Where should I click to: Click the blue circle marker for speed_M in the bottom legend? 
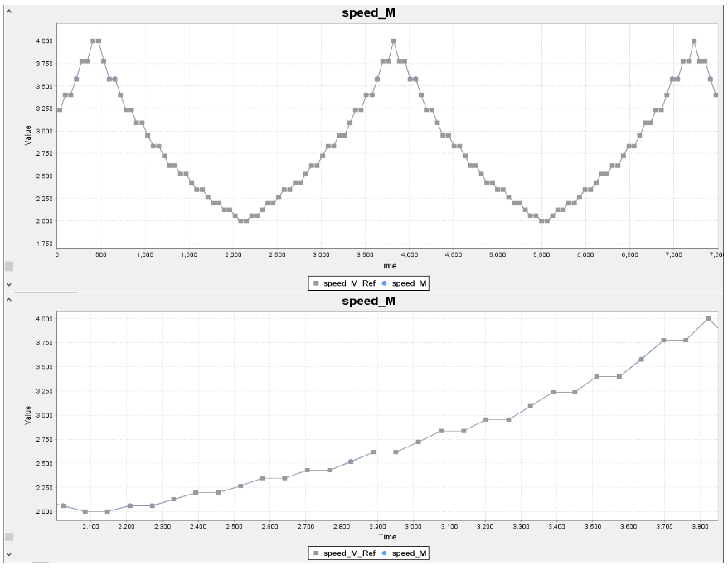[x=384, y=553]
